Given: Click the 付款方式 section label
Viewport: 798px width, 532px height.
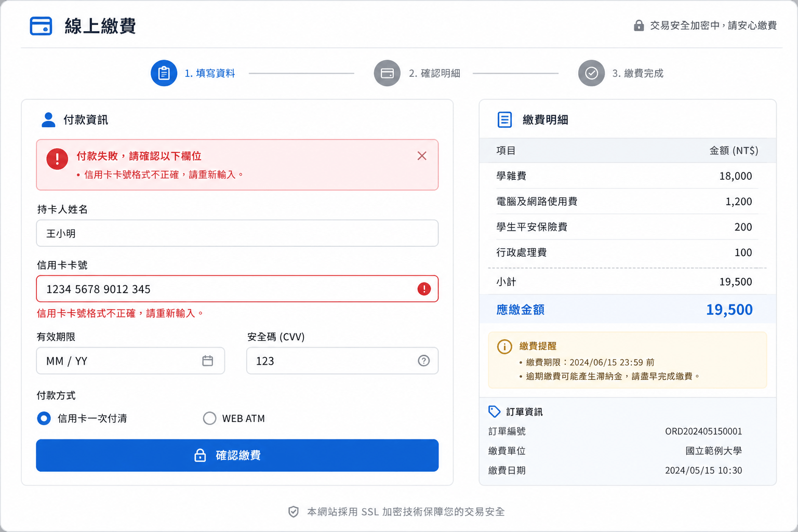Looking at the screenshot, I should (56, 395).
